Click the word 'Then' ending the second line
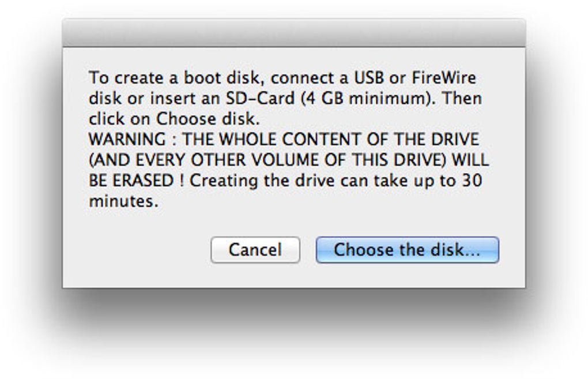This screenshot has height=379, width=588. tap(462, 99)
